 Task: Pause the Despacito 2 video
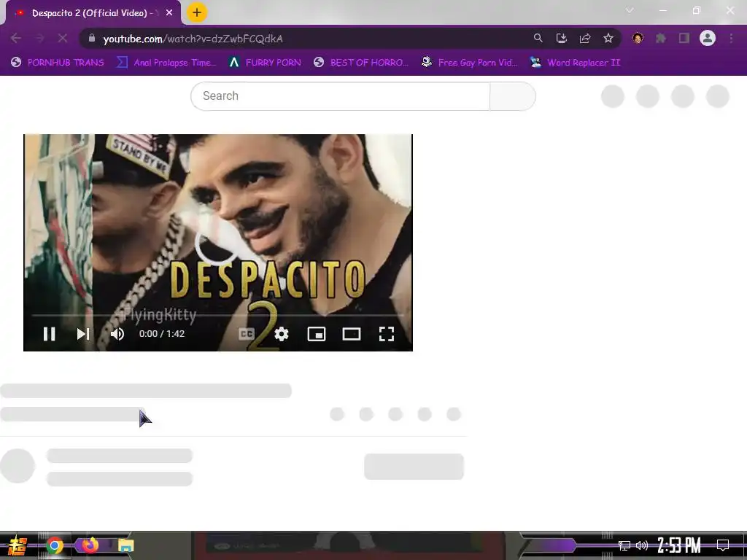(x=49, y=334)
